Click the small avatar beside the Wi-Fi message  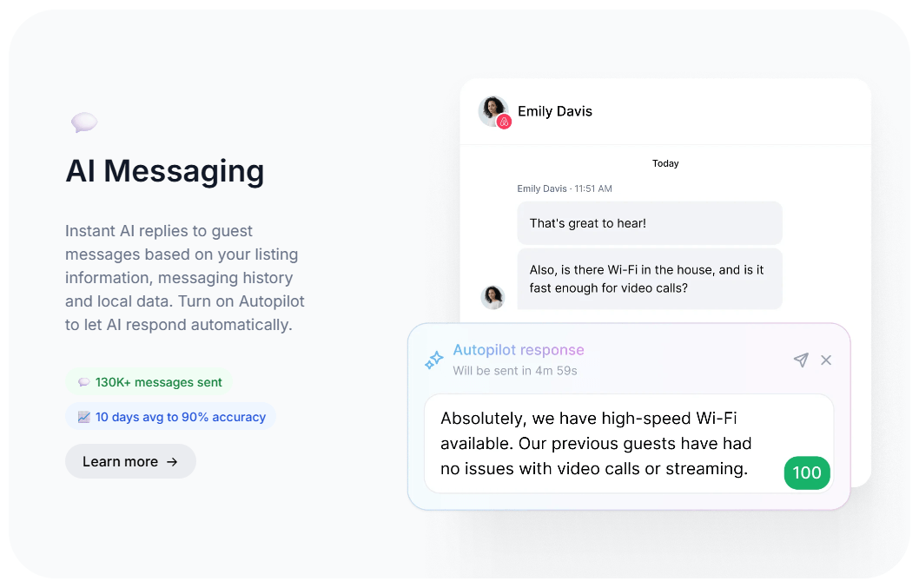pyautogui.click(x=493, y=297)
